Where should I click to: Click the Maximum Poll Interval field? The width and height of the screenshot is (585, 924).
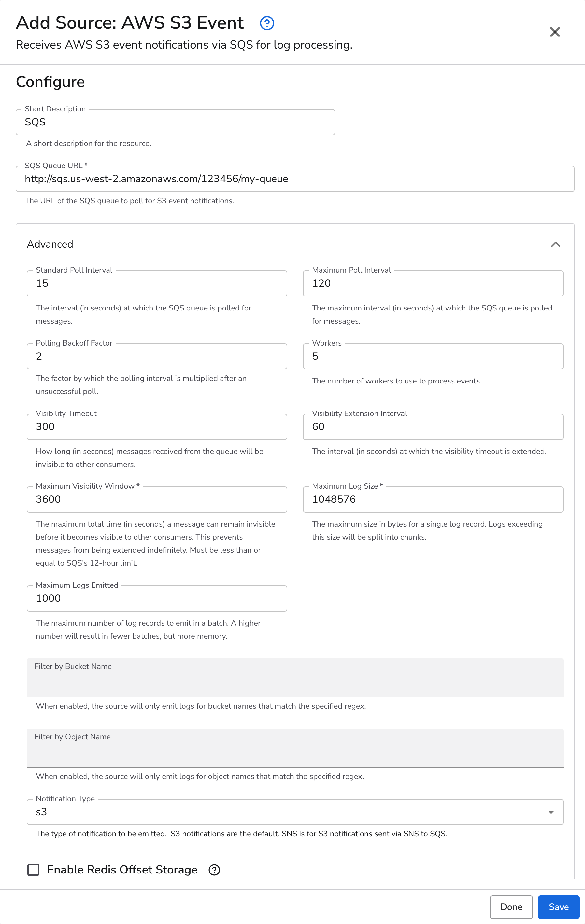coord(433,283)
